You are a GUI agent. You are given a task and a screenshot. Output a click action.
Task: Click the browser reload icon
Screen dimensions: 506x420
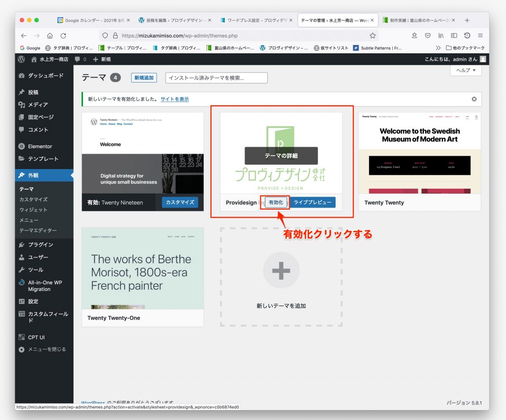(63, 36)
